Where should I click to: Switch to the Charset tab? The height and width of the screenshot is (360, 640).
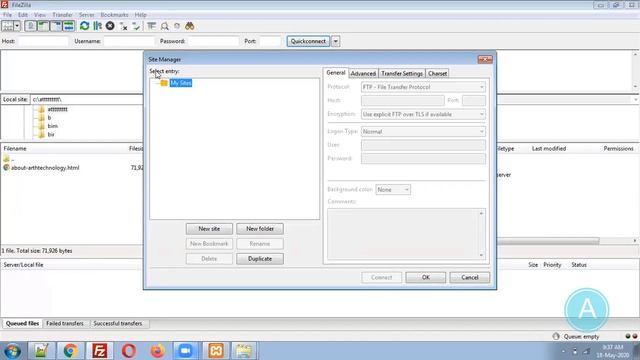437,73
